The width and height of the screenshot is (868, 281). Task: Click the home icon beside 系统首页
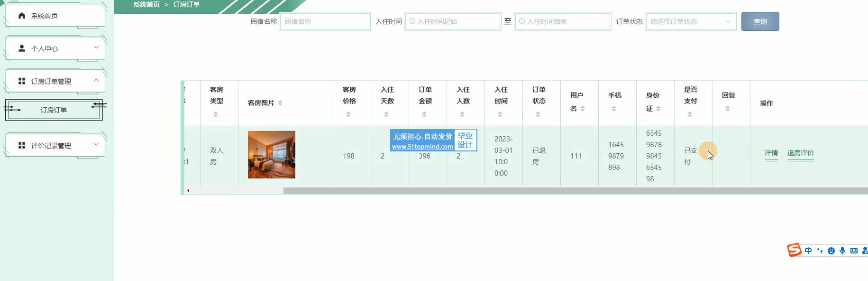coord(22,16)
